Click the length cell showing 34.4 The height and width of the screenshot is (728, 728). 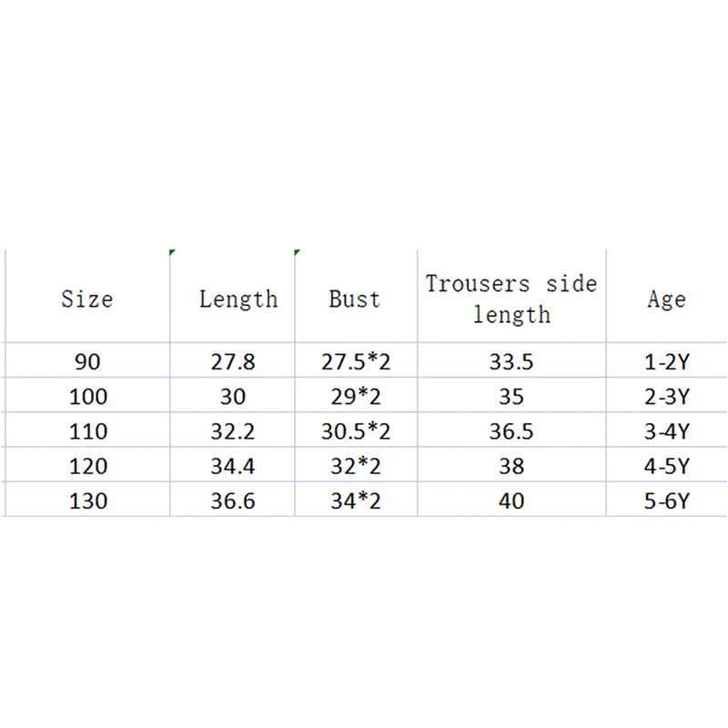click(x=233, y=466)
